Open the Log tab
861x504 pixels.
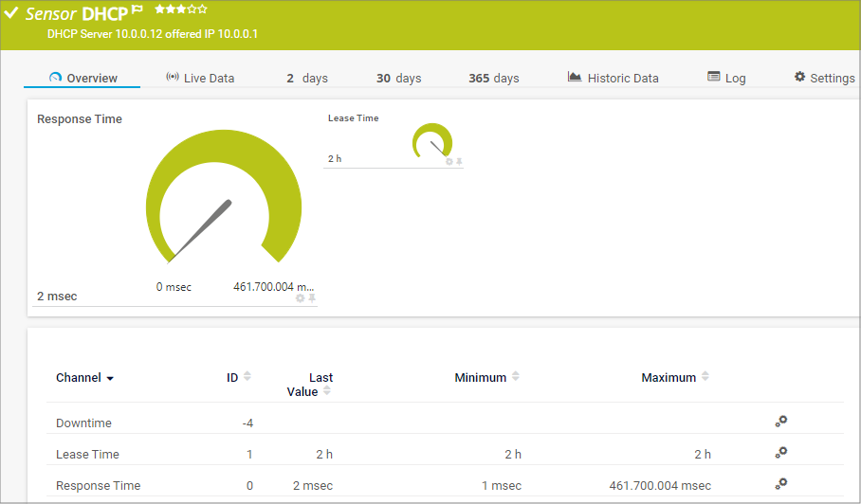tap(726, 78)
